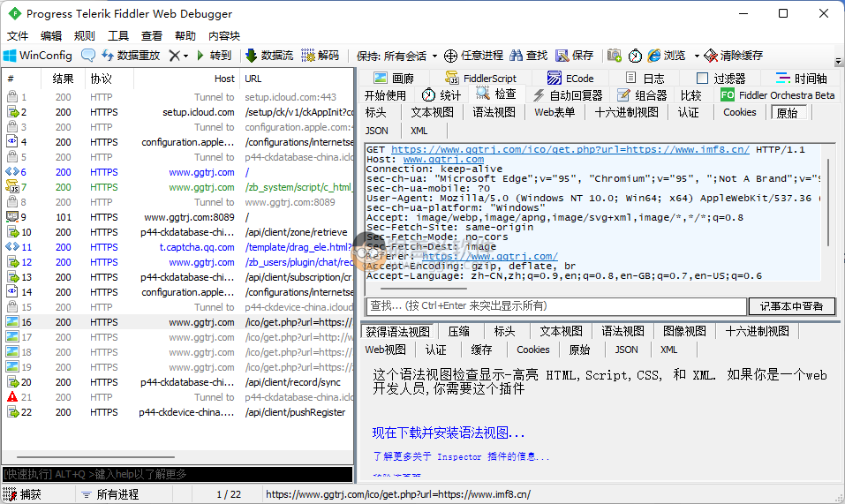Click 现在下载并安装语法视图 link
845x504 pixels.
[x=448, y=433]
